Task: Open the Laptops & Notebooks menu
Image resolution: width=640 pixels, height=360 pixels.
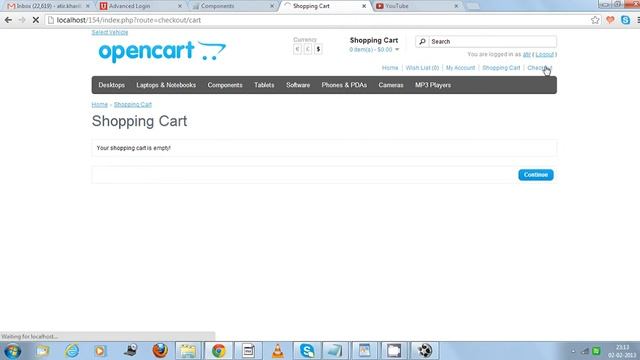Action: [166, 85]
